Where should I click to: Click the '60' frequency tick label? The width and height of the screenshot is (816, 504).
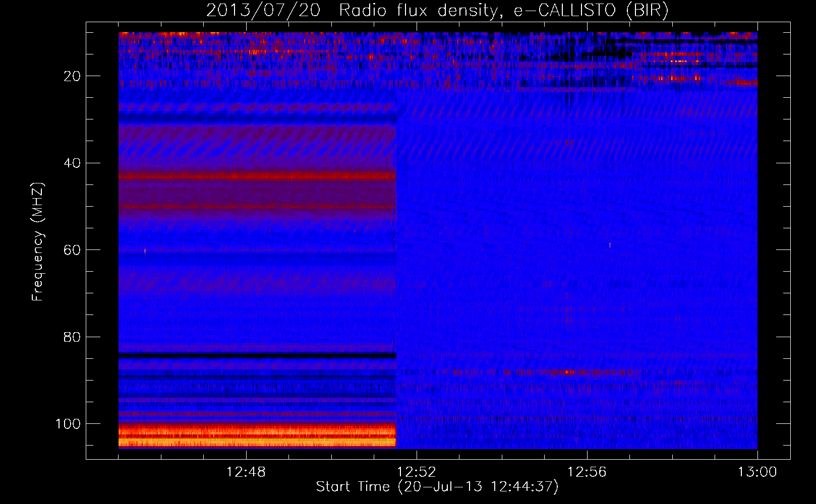(x=72, y=250)
